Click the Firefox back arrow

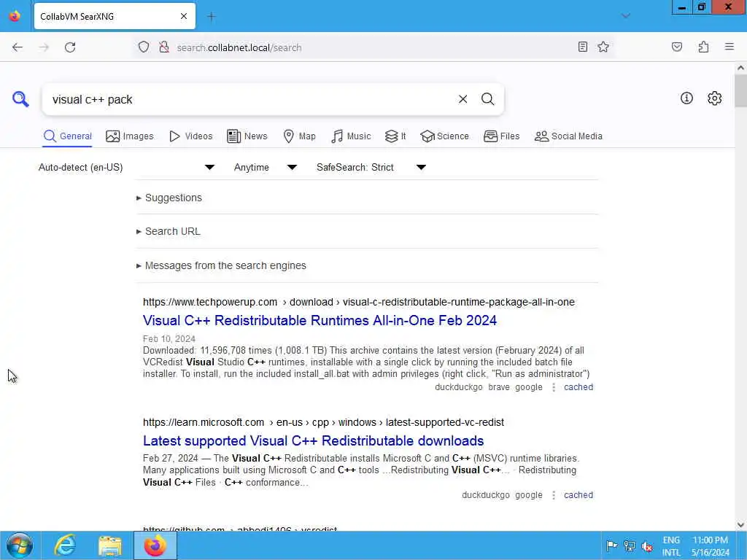point(18,47)
